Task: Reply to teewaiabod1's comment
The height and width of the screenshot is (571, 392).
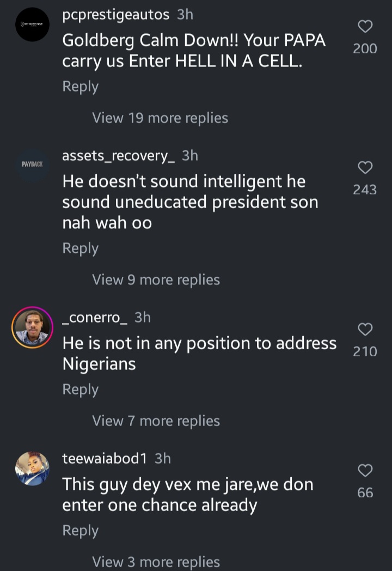Action: pyautogui.click(x=81, y=530)
